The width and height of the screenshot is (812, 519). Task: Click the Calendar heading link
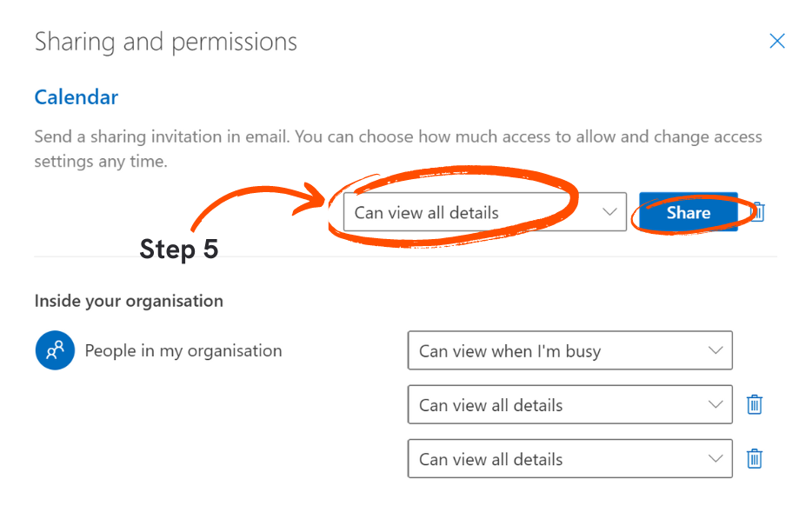[x=76, y=97]
